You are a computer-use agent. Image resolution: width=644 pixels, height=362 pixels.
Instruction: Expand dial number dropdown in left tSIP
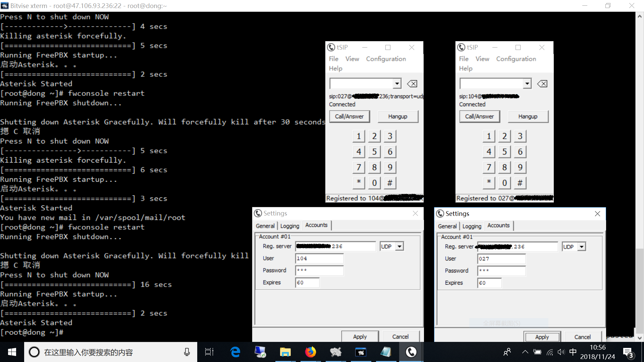pos(397,83)
